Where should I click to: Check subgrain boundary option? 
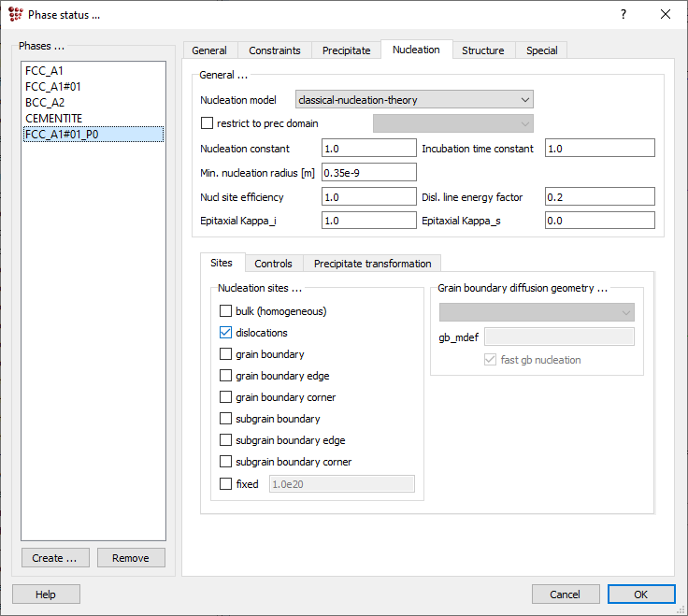pos(225,419)
